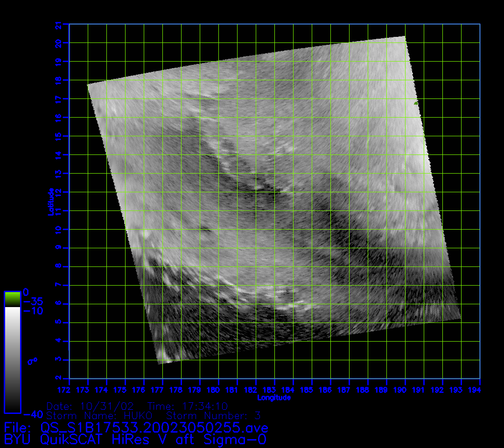Select the Longitude axis title
This screenshot has width=504, height=448.
pyautogui.click(x=274, y=398)
